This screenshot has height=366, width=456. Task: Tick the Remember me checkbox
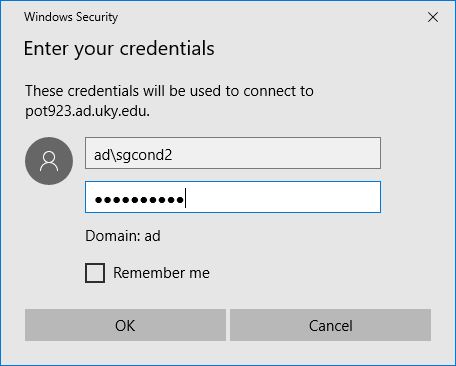95,273
